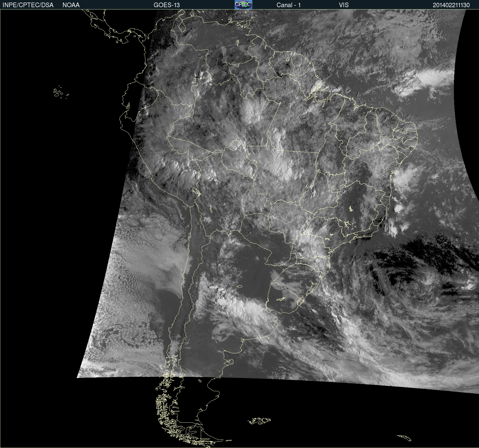Click the South Georgia island outline
Image resolution: width=479 pixels, height=448 pixels.
(404, 438)
